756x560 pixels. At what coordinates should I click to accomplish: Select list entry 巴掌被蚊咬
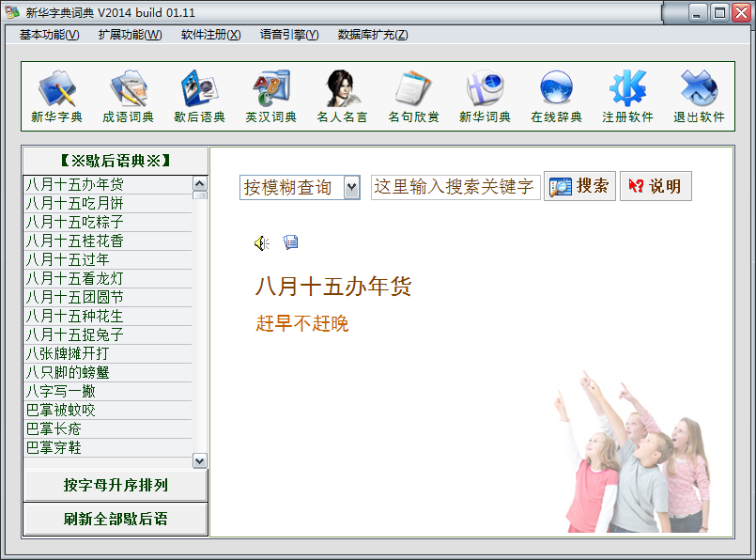[108, 410]
